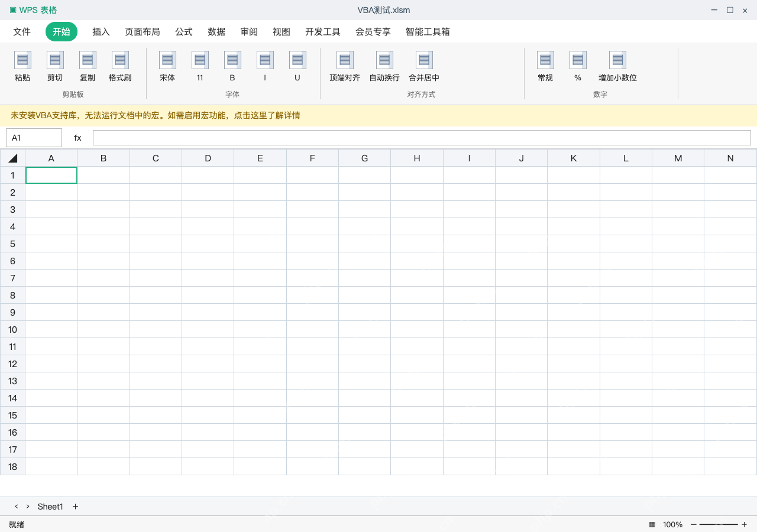Viewport: 757px width, 532px height.
Task: Click the fx insert function button
Action: [77, 138]
